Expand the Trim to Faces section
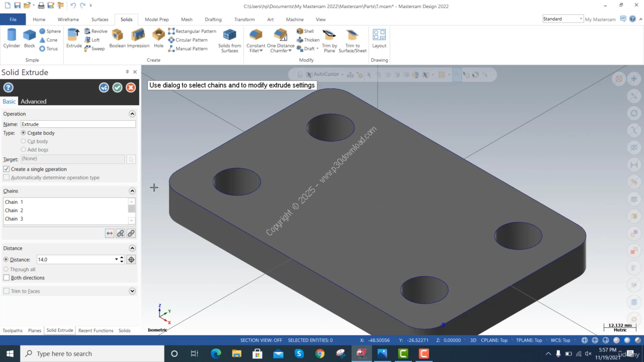 click(x=132, y=291)
